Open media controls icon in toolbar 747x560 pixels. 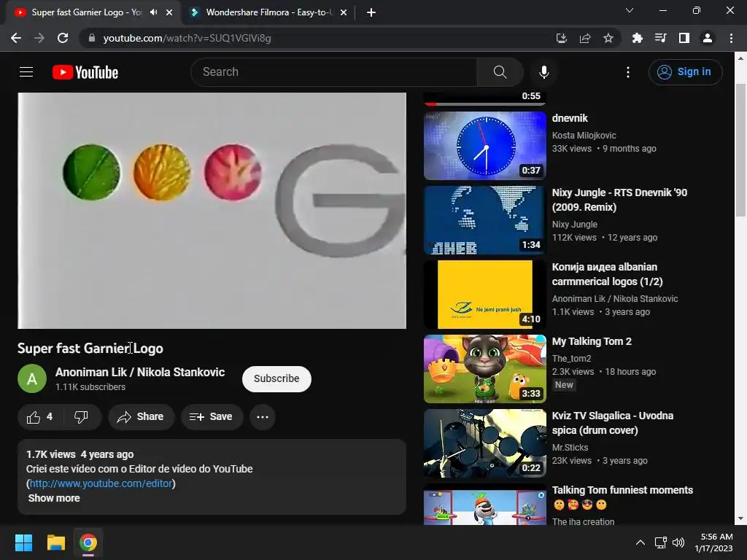pyautogui.click(x=660, y=38)
